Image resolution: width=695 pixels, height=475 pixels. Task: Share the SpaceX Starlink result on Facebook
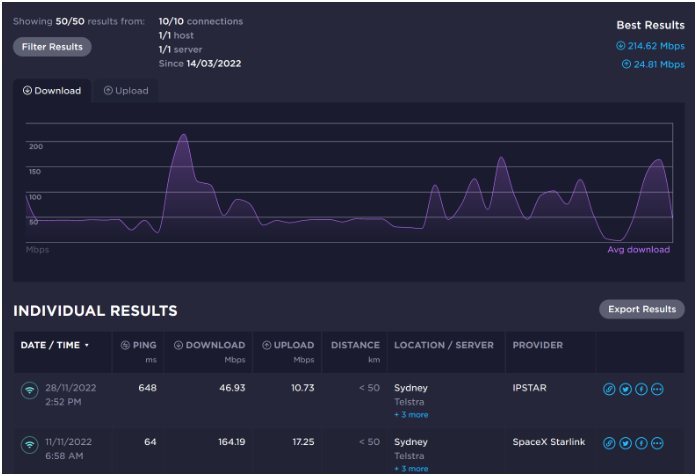[641, 442]
